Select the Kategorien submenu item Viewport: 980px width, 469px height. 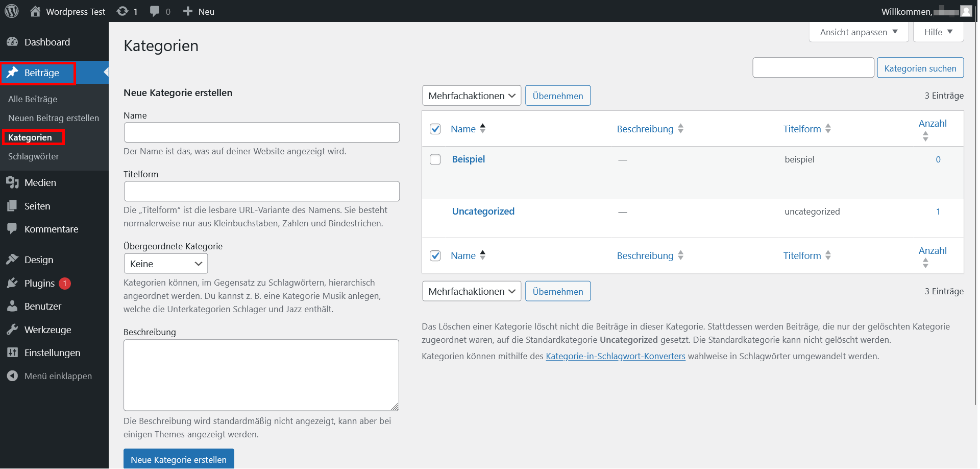coord(30,137)
